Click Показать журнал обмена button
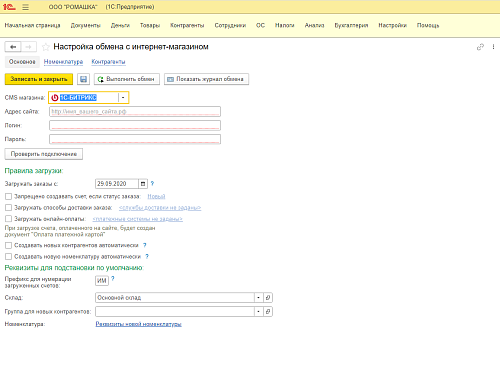500x368 pixels. pos(206,79)
